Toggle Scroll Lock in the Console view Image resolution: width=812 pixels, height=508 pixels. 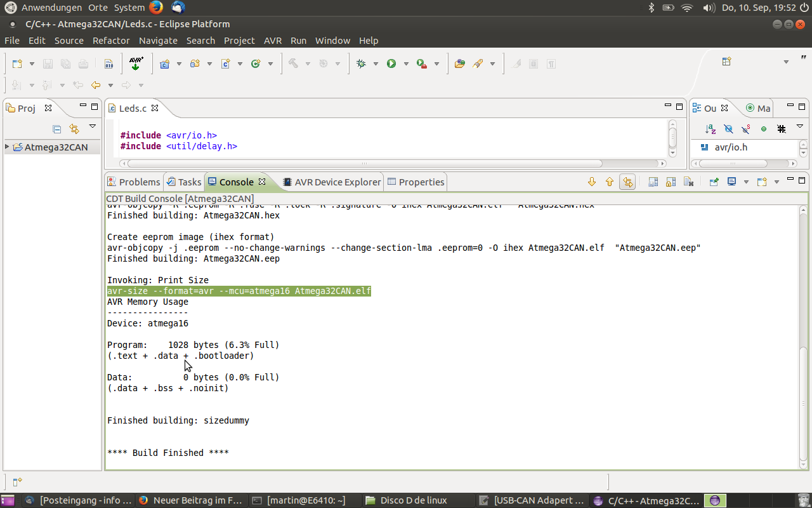671,182
